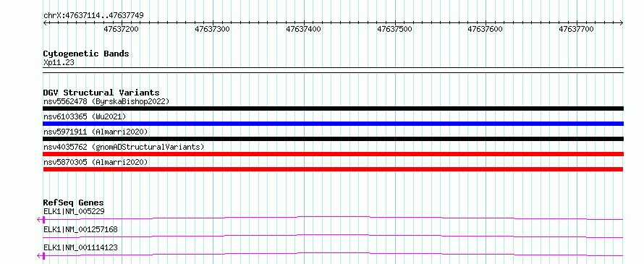Screen dimensions: 644x264
Task: Select the red bar for variant nsv4035762
Action: (x=334, y=154)
